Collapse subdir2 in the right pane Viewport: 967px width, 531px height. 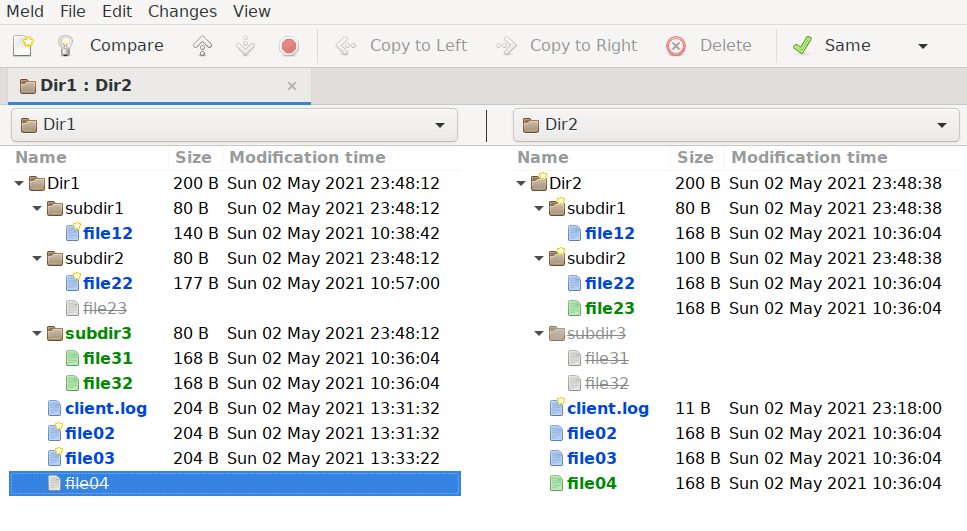click(539, 259)
